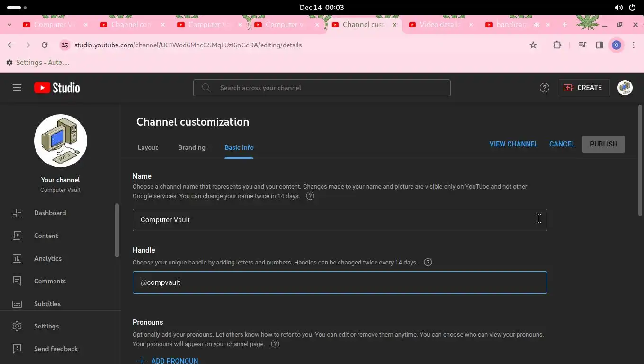Screen dimensions: 644x364
Task: Open the hamburger navigation menu
Action: [17, 88]
